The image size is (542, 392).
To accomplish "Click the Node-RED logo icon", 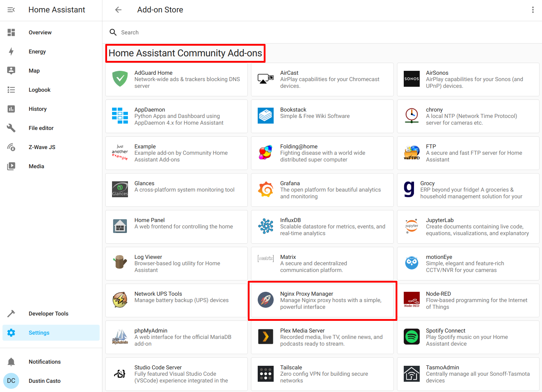I will [412, 300].
